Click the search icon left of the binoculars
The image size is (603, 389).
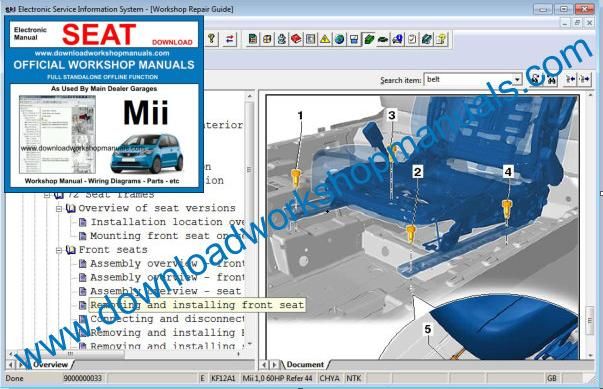[536, 80]
